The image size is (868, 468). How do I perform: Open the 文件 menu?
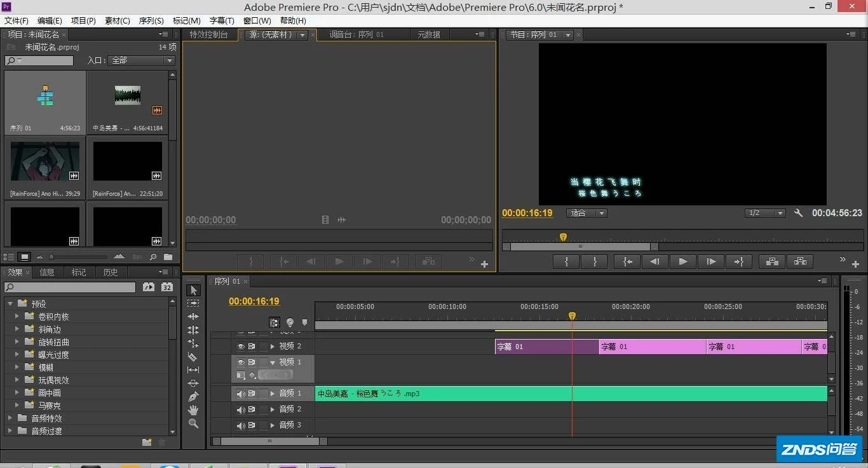16,20
